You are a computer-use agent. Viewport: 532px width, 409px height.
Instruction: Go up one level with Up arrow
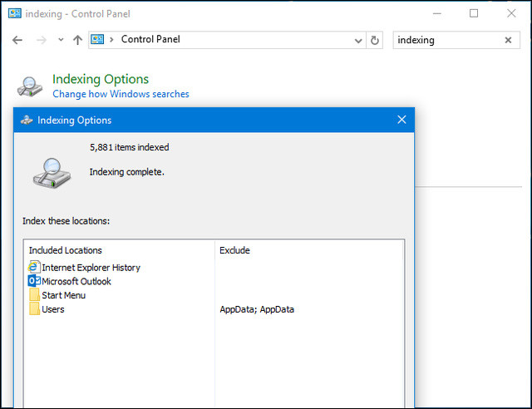77,40
